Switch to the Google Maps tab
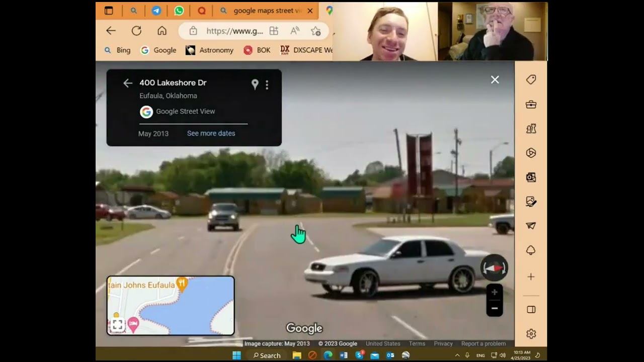Image resolution: width=644 pixels, height=362 pixels. tap(329, 11)
